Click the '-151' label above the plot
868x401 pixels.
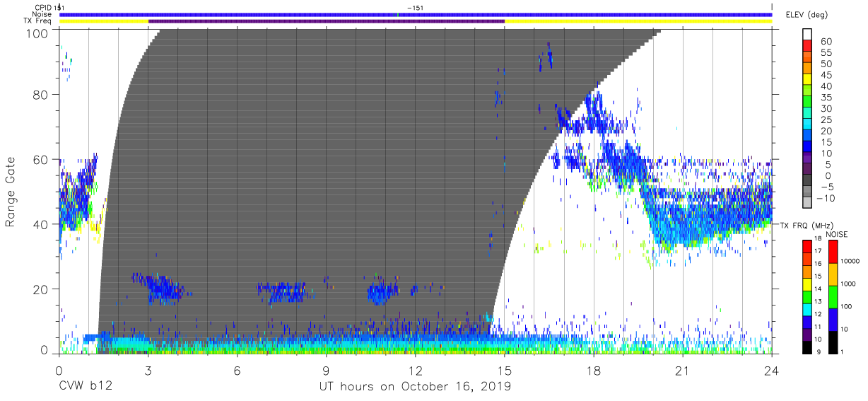(416, 8)
